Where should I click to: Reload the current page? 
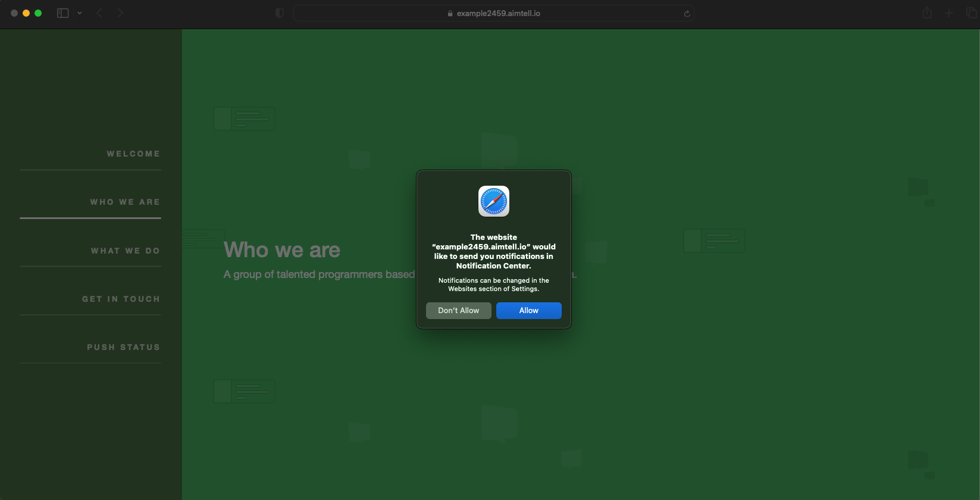click(687, 14)
